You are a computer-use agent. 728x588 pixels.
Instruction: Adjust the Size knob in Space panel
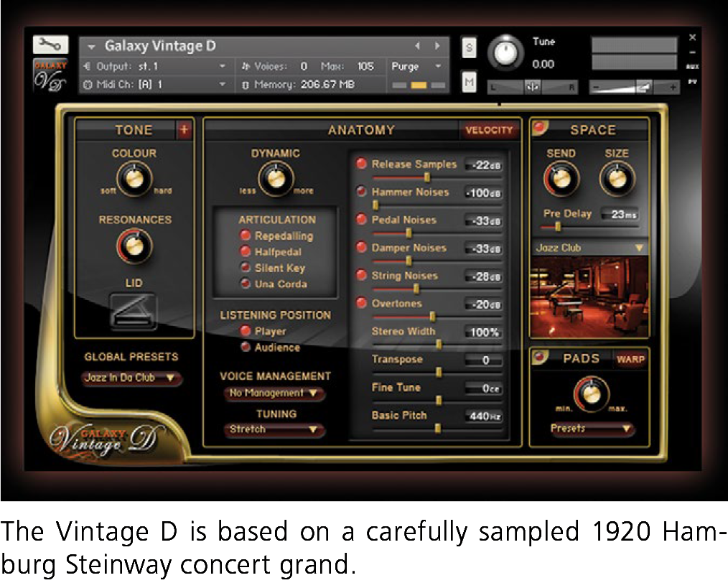coord(616,177)
